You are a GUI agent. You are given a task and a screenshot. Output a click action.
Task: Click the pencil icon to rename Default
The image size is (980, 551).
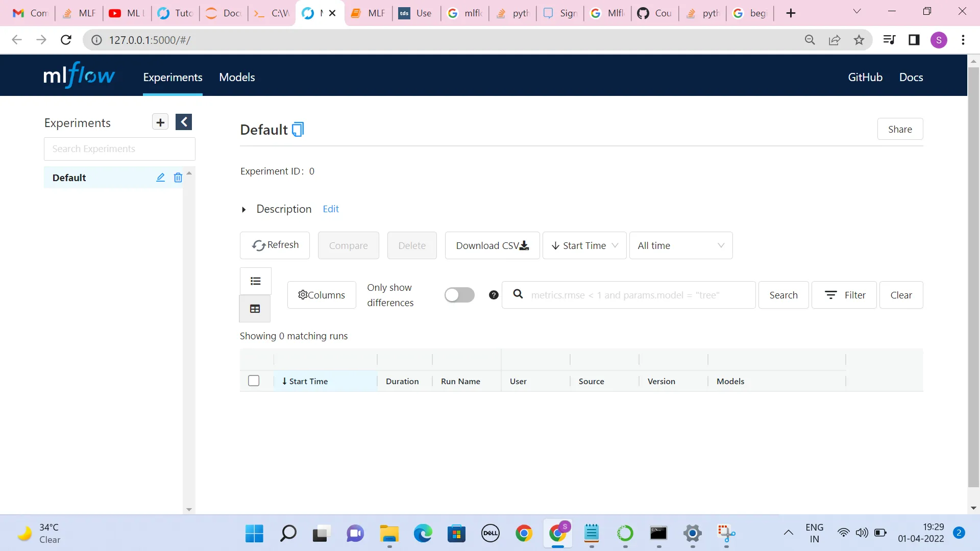coord(160,178)
